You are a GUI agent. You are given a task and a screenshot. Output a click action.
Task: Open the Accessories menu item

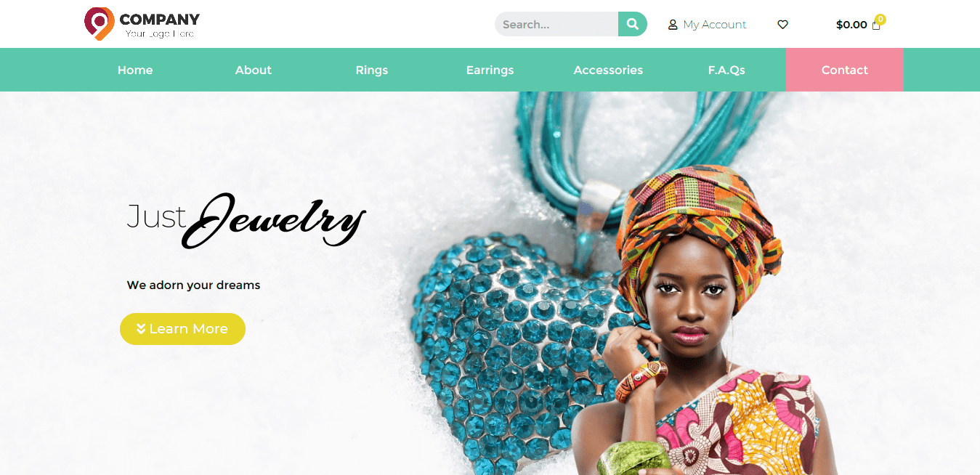608,70
